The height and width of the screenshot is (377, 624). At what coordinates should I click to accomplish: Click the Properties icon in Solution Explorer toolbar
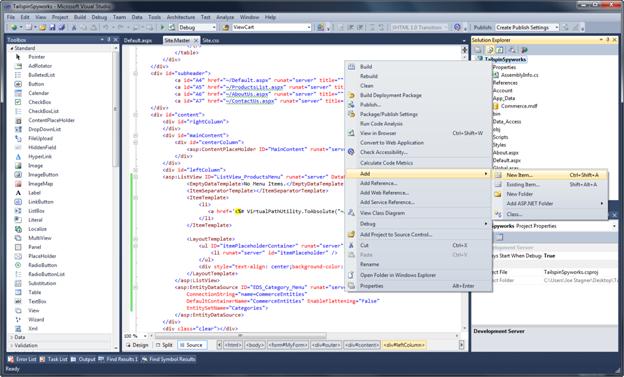pos(478,50)
